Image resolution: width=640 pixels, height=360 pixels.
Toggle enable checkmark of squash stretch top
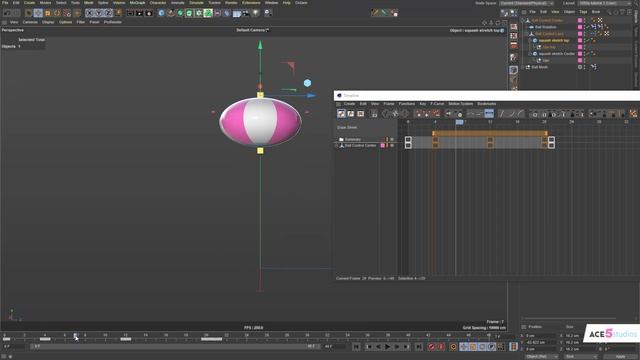(x=588, y=40)
